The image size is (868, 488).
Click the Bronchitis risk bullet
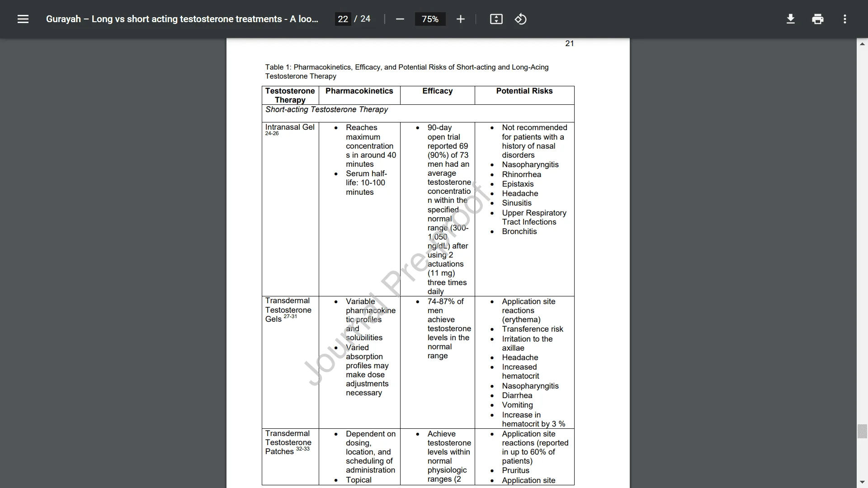pos(519,231)
